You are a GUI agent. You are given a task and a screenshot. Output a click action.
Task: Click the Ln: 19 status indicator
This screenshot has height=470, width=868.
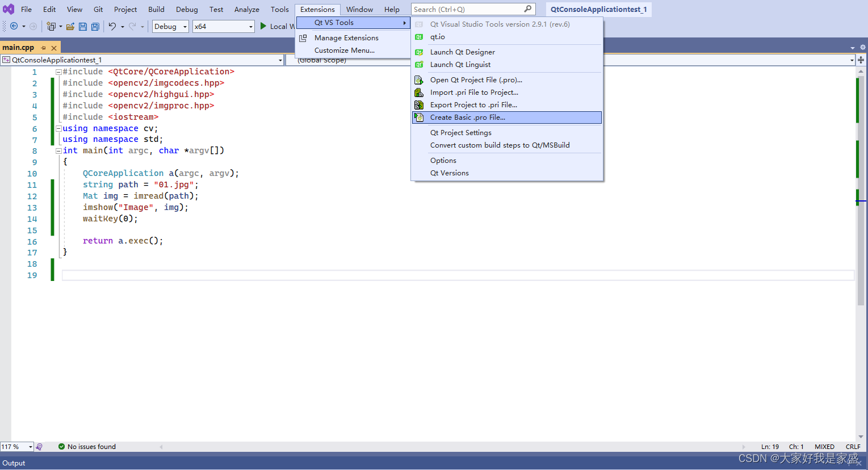(x=770, y=447)
